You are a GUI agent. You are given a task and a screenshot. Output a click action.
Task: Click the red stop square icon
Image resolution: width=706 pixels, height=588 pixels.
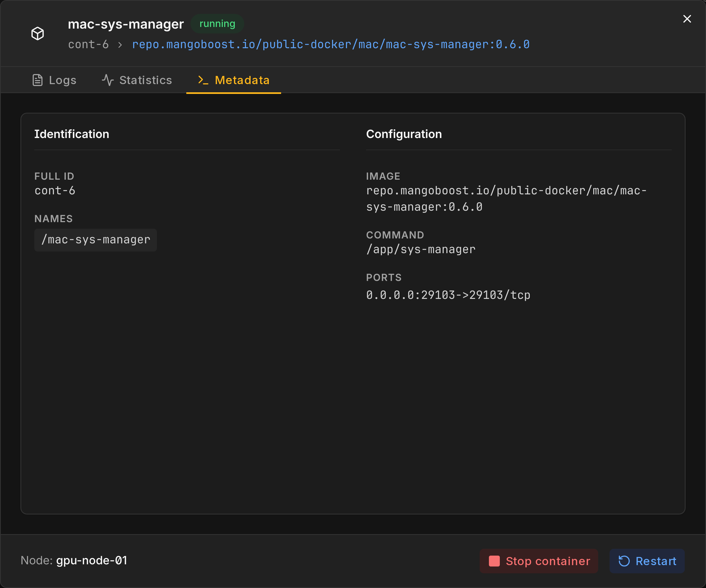coord(494,561)
